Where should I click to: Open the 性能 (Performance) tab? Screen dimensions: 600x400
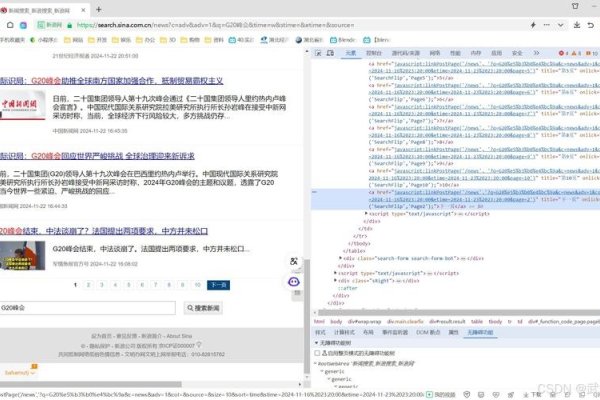coord(455,53)
